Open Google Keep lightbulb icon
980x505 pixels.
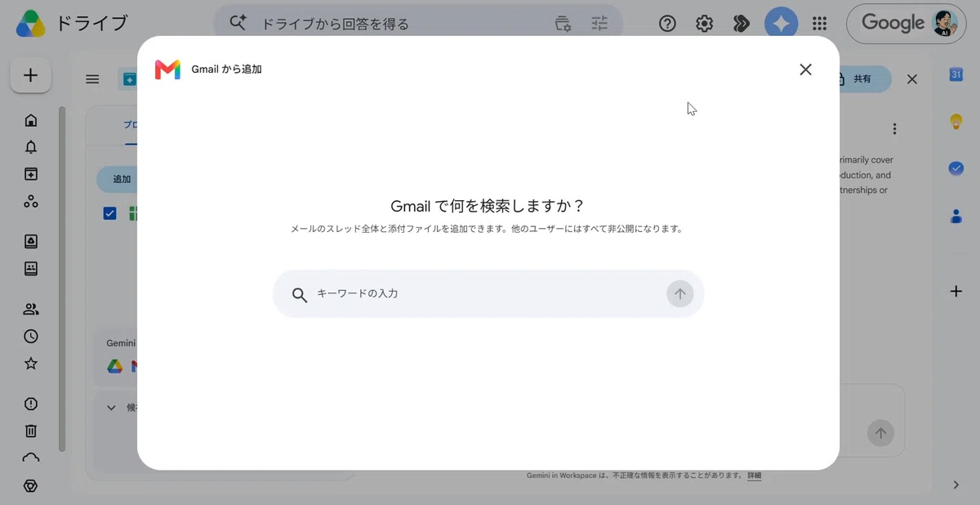pos(956,122)
